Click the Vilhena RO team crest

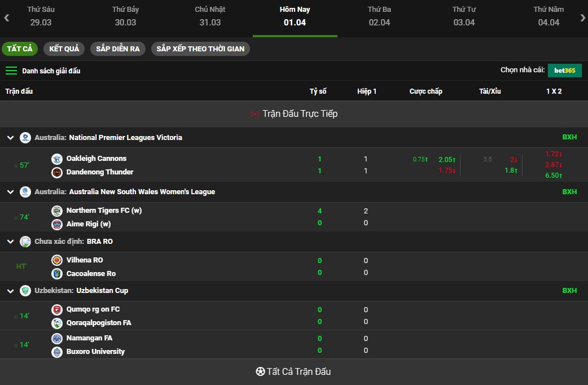[56, 260]
